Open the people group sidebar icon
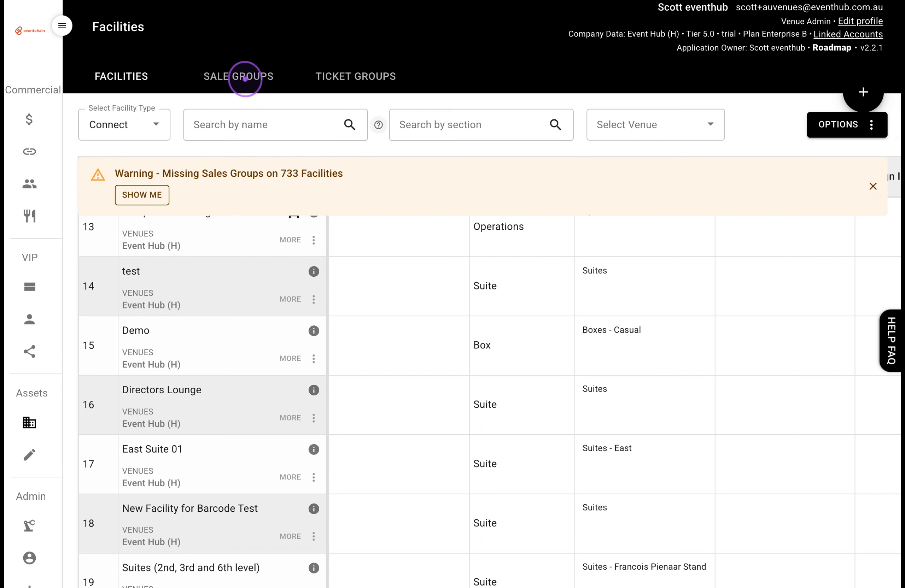The image size is (905, 588). tap(29, 184)
